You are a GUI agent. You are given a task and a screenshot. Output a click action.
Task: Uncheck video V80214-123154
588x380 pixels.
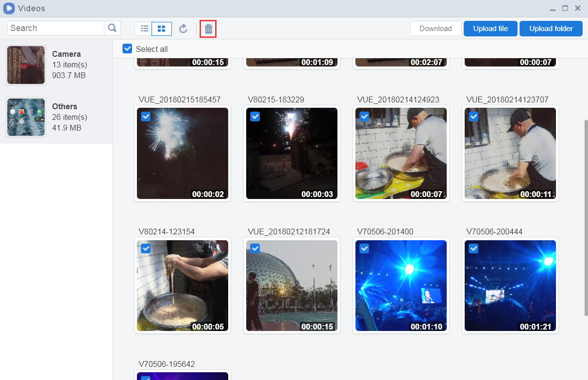[146, 248]
